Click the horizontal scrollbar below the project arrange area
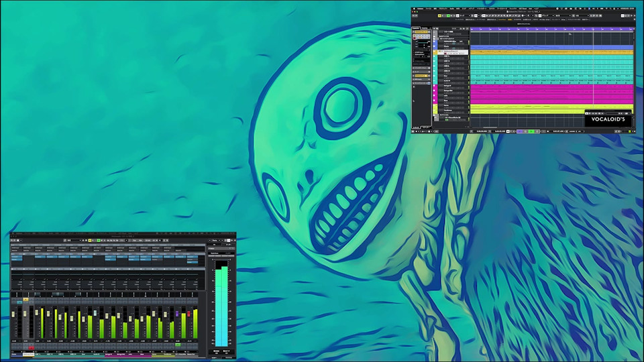The height and width of the screenshot is (362, 644). 490,127
